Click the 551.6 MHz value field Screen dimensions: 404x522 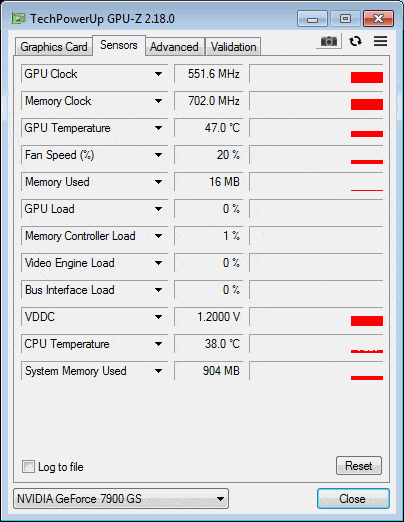[209, 74]
